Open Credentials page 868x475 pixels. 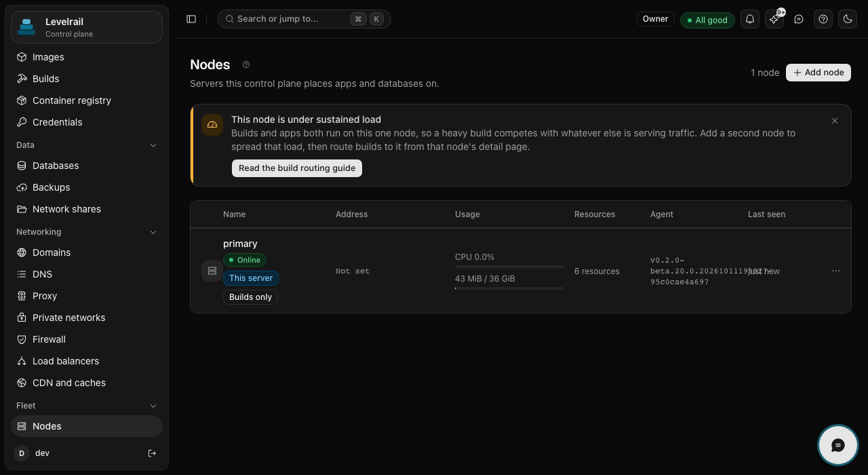pyautogui.click(x=87, y=122)
